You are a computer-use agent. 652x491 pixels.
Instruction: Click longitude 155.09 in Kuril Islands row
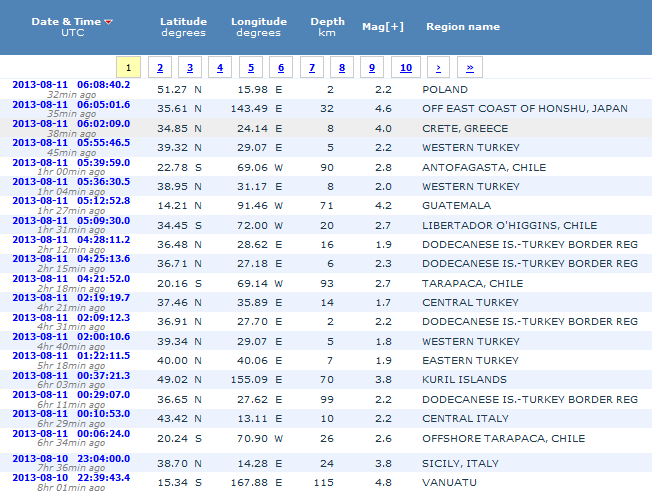click(249, 380)
